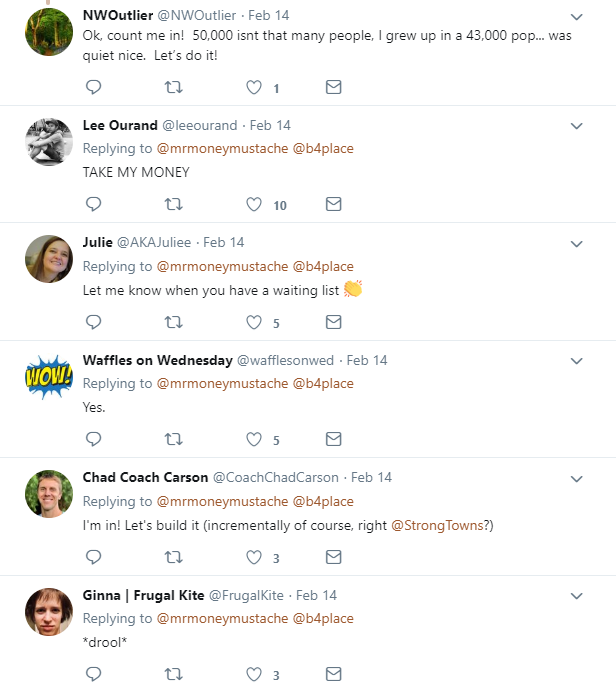Screen dimensions: 616x686
Task: Like Lee Ourand's tweet
Action: coord(254,205)
